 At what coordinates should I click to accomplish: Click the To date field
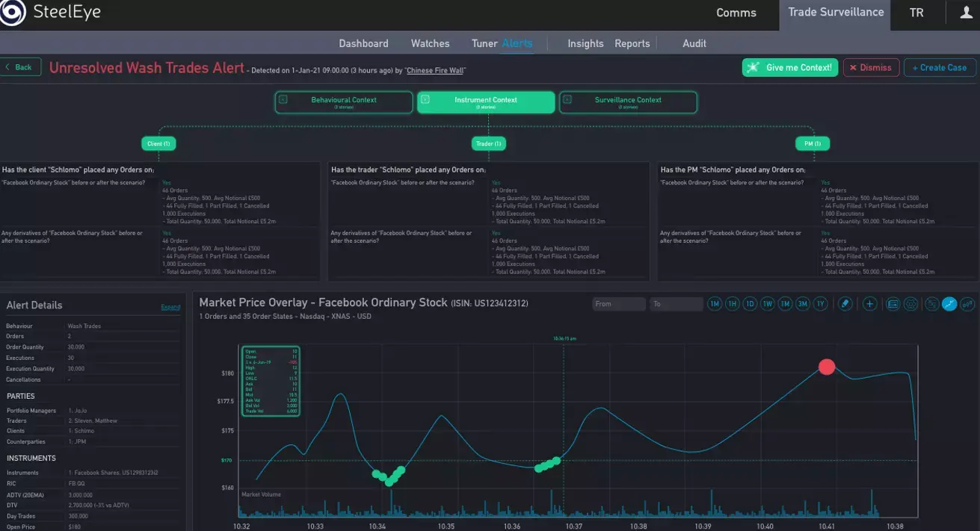click(x=676, y=304)
